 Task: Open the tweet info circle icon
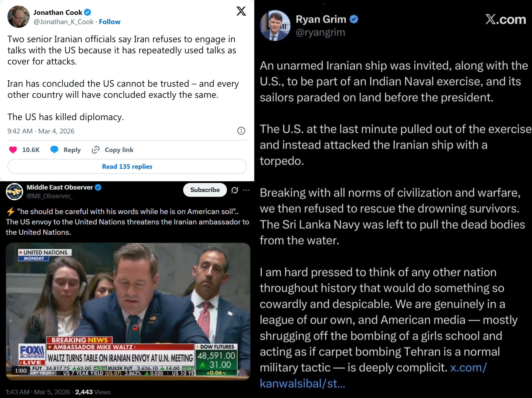point(241,131)
